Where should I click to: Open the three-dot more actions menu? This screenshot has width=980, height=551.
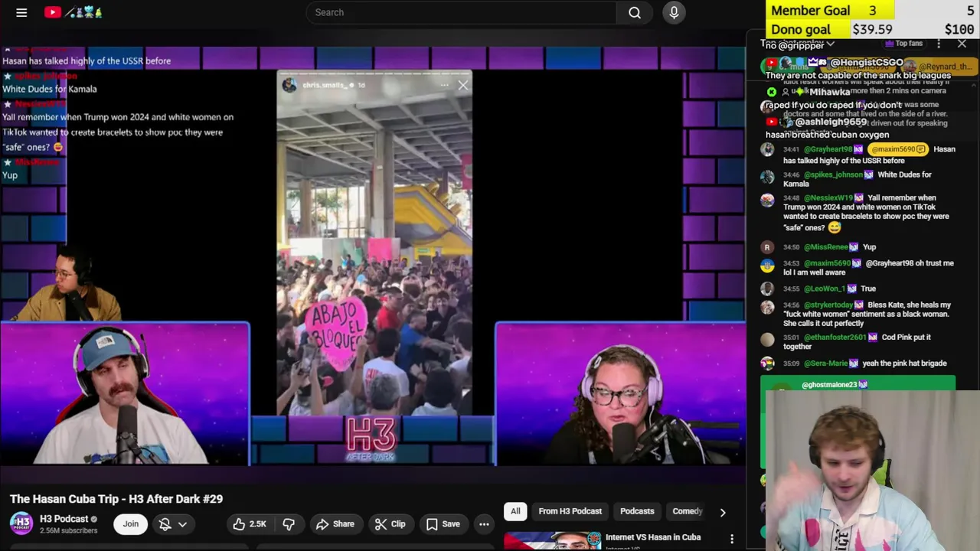tap(484, 523)
